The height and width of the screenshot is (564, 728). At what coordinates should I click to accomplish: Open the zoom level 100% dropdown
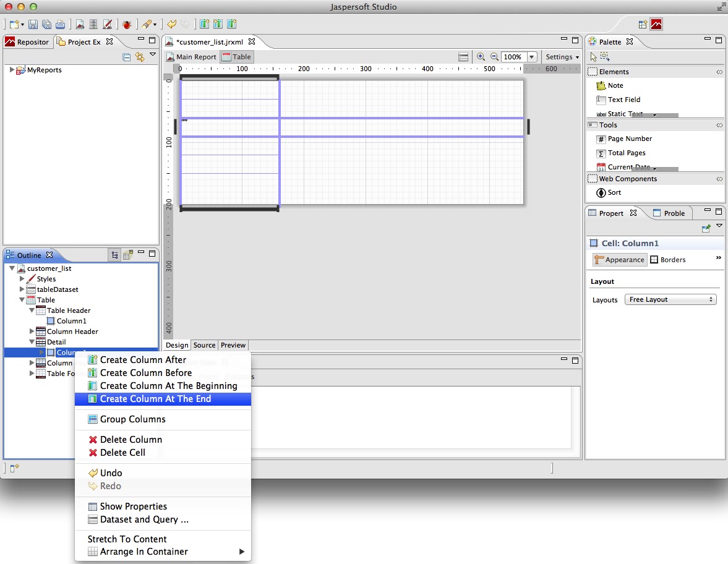click(x=530, y=56)
